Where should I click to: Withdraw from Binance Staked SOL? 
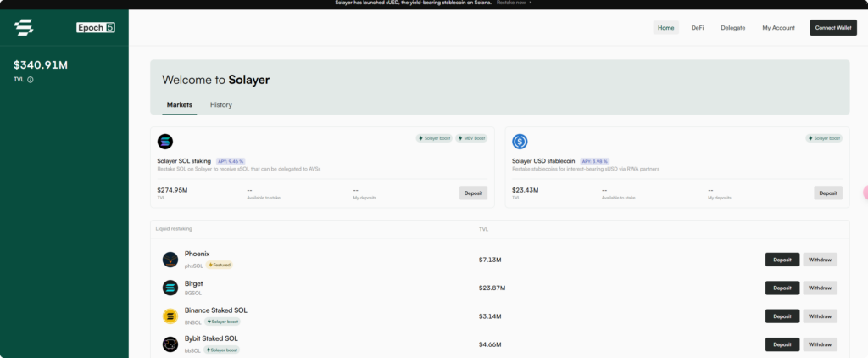(x=820, y=316)
